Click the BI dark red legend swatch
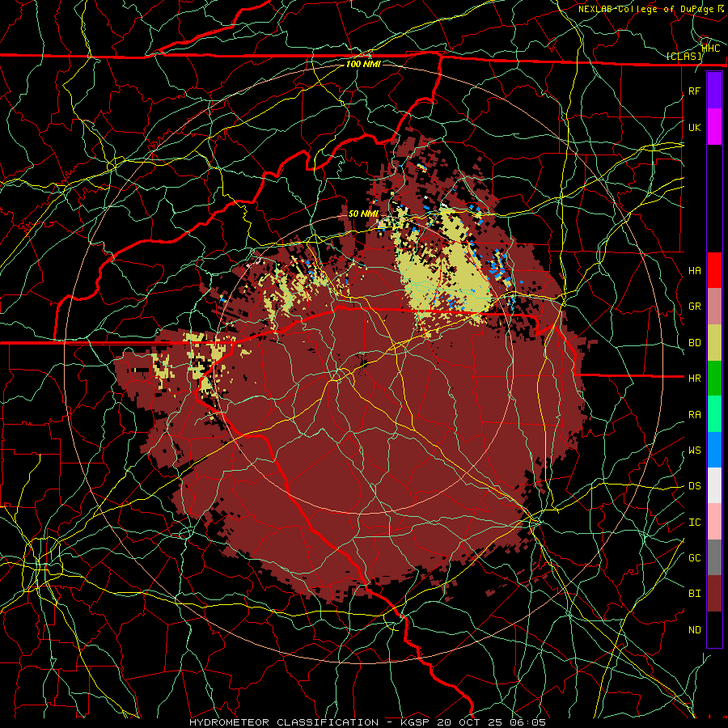The image size is (728, 728). click(x=714, y=594)
